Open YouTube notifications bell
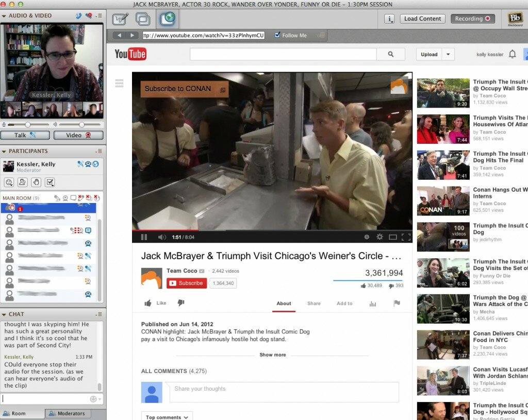 [x=512, y=54]
